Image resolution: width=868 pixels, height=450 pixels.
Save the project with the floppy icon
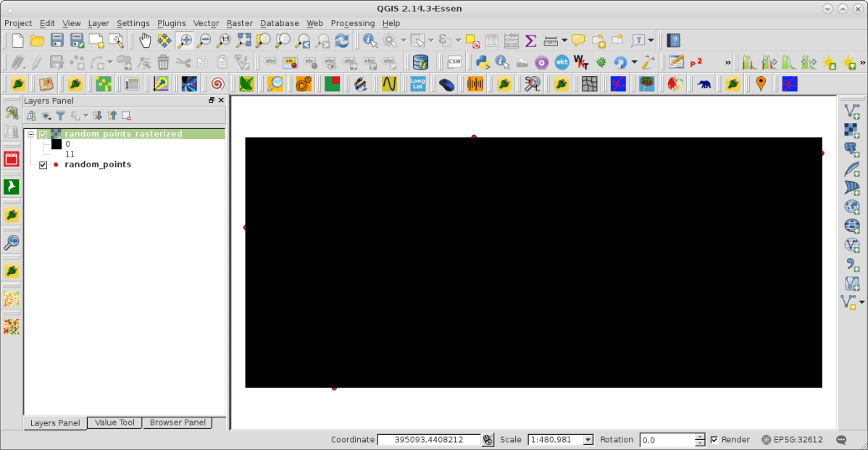tap(57, 41)
